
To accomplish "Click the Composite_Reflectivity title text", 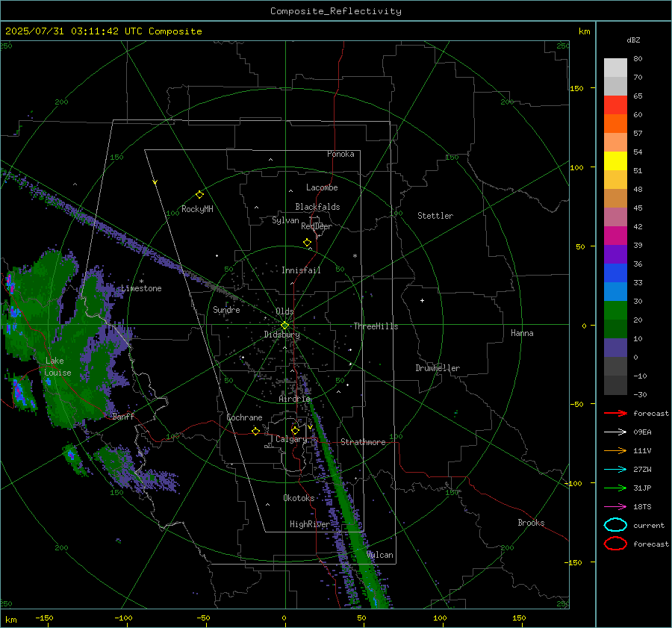I will [x=336, y=11].
